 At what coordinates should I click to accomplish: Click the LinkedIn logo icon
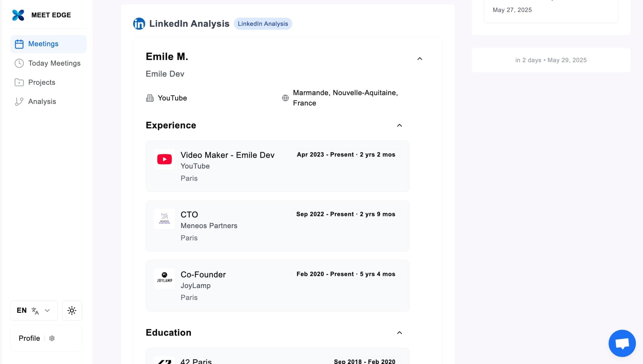coord(139,24)
